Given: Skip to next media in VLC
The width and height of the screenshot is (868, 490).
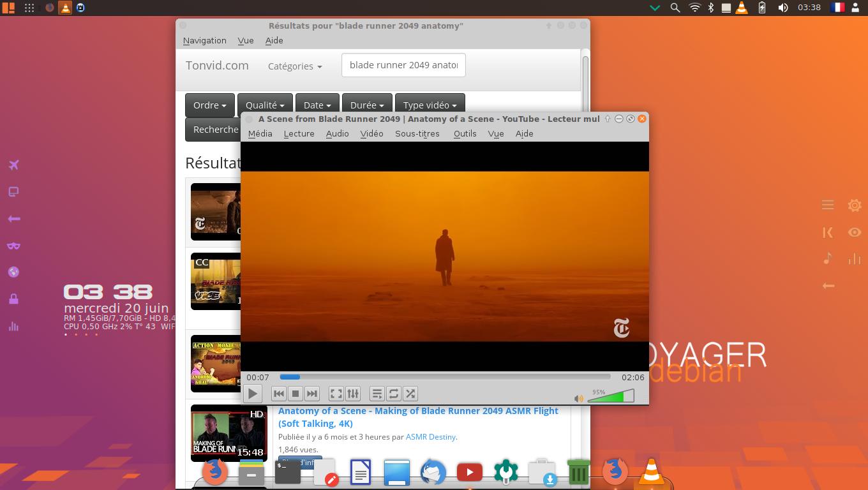Looking at the screenshot, I should 311,394.
